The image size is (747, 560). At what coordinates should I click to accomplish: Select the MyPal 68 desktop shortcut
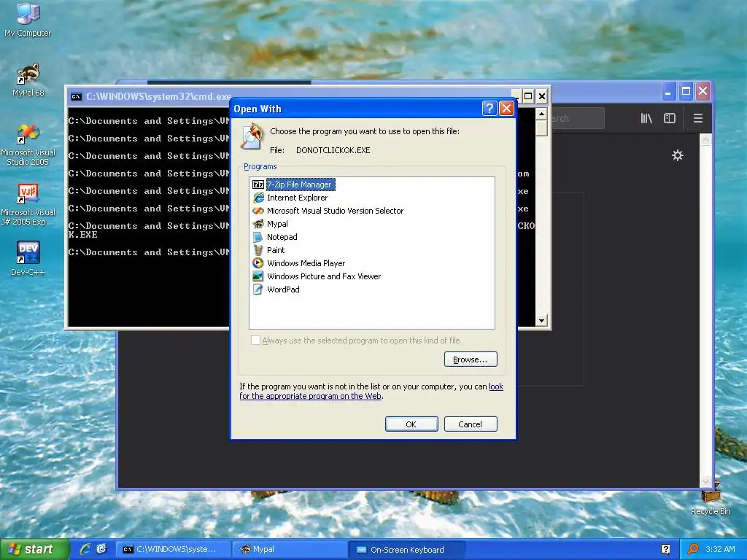pyautogui.click(x=28, y=80)
